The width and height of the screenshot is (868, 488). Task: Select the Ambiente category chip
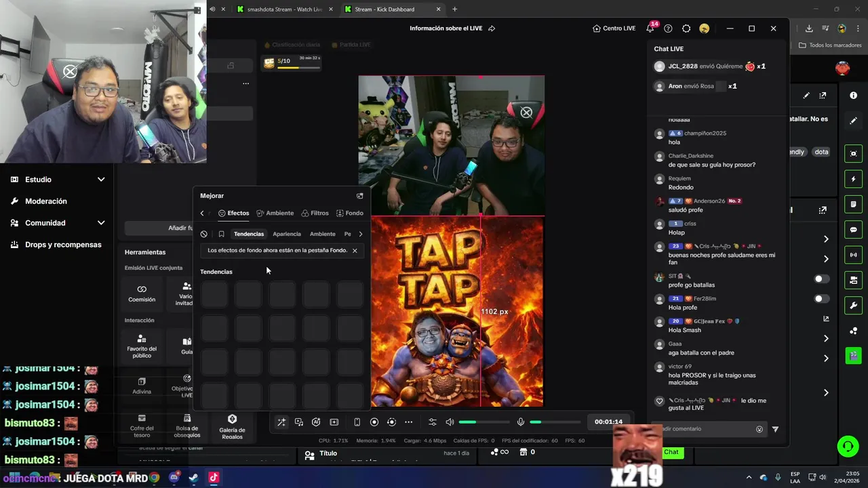[323, 234]
